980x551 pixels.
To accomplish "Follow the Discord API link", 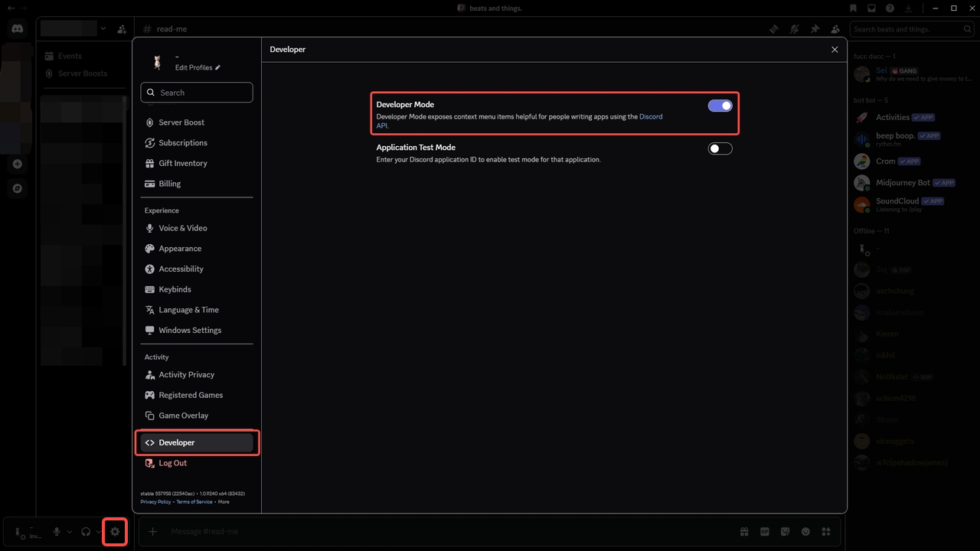I will [x=651, y=117].
